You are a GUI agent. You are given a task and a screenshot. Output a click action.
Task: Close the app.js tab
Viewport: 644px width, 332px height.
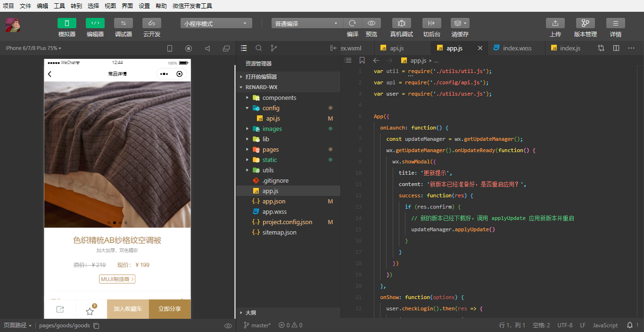point(480,48)
